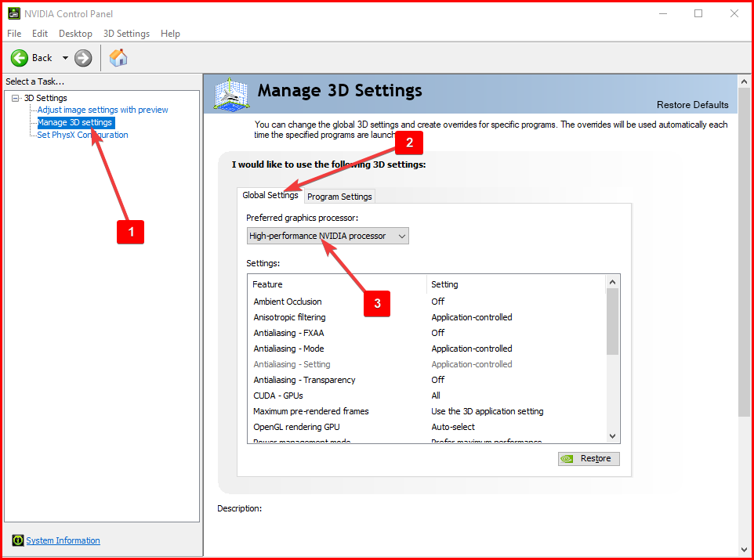Select the Antialiasing - Mode row
Viewport: 754px width, 560px height.
(426, 349)
